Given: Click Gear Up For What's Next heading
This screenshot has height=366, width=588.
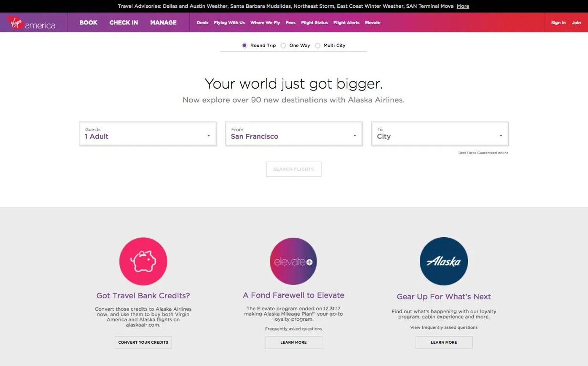Looking at the screenshot, I should pyautogui.click(x=444, y=297).
